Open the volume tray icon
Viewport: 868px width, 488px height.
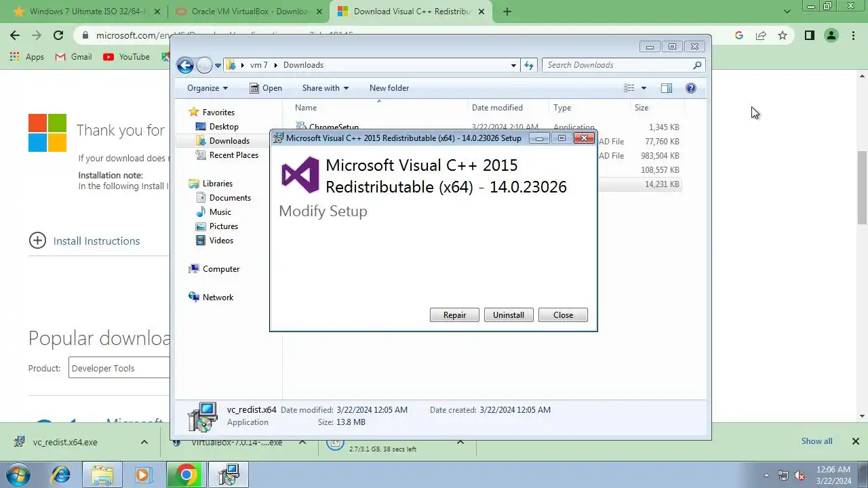[x=800, y=475]
